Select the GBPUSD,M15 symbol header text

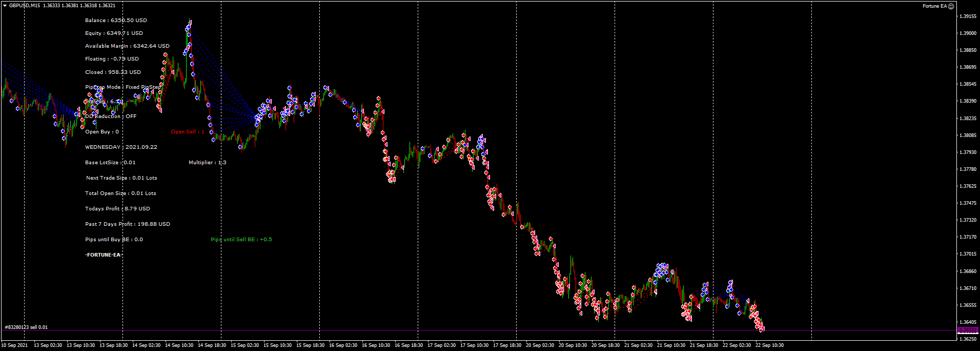[x=25, y=6]
